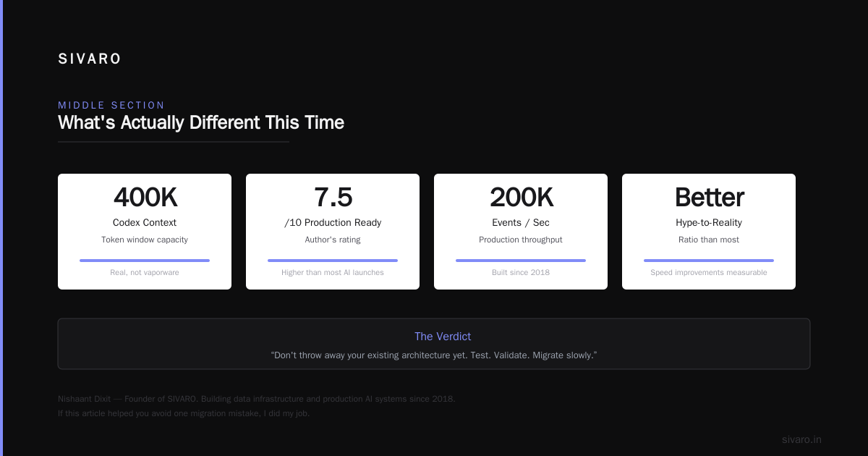Click the Speed improvements measurable caption

pyautogui.click(x=709, y=273)
